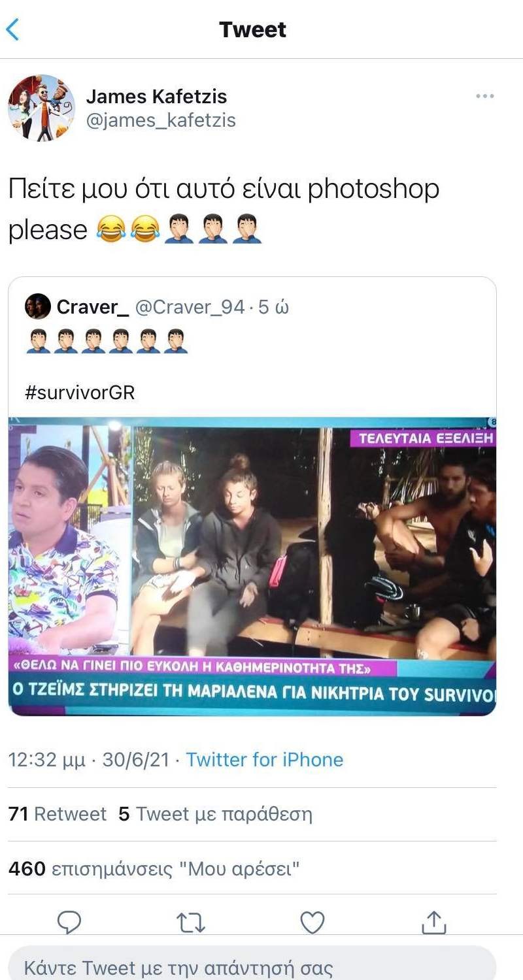
Task: Tap the retweet arrows icon
Action: pyautogui.click(x=191, y=923)
